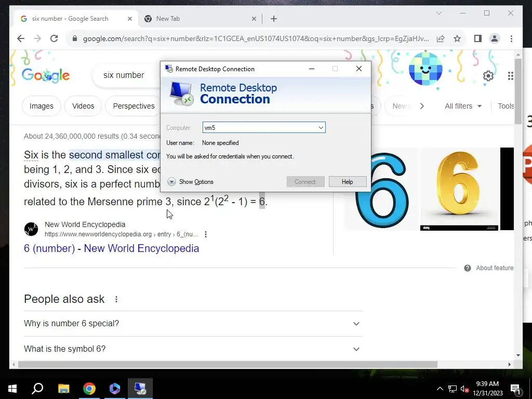
Task: Click the right arrow of the horizontal scrollbar
Action: click(509, 365)
